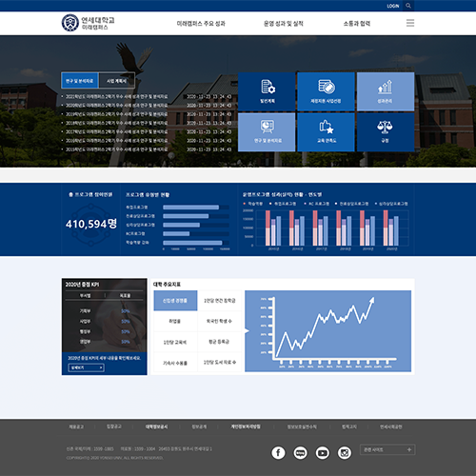This screenshot has width=476, height=476.
Task: Open 정보공개 footer link
Action: click(x=199, y=426)
